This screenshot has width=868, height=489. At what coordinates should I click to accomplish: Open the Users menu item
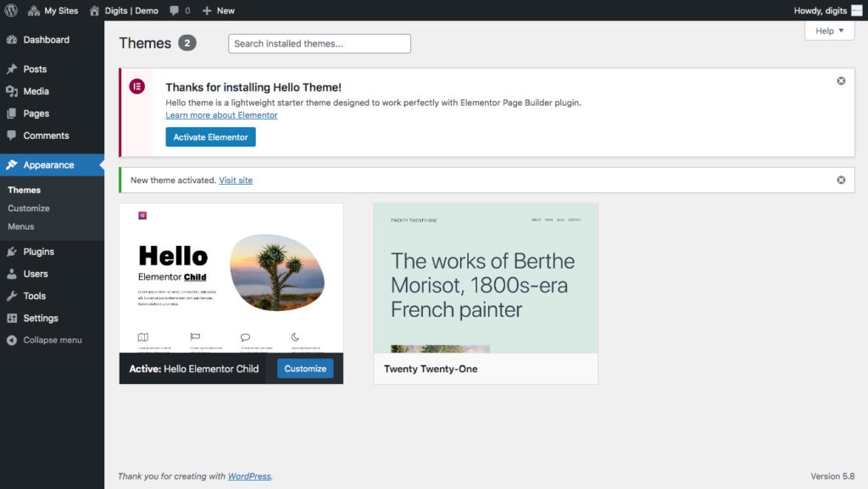click(52, 274)
